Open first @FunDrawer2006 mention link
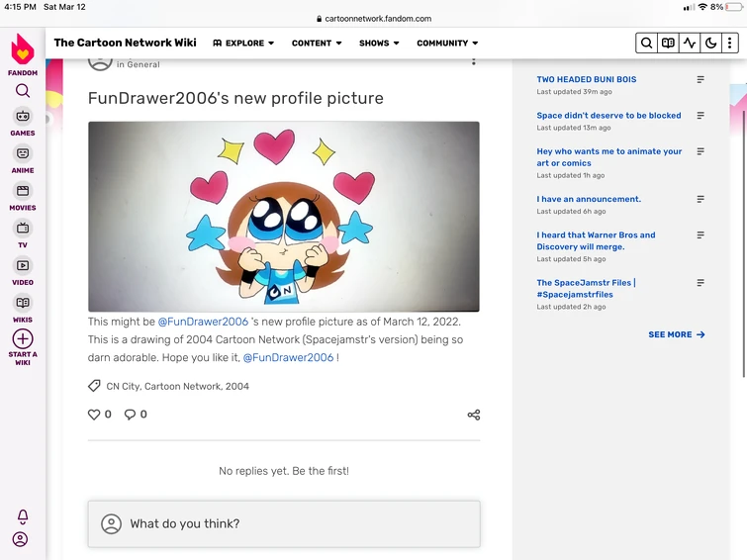 pos(203,322)
